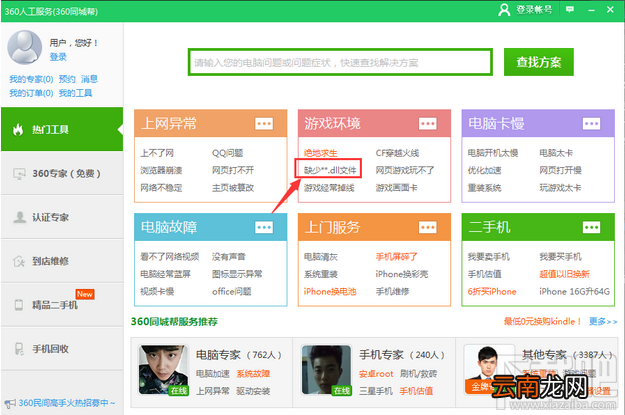Open 缺少**.dll文件 entry
Image resolution: width=625 pixels, height=415 pixels.
point(330,170)
